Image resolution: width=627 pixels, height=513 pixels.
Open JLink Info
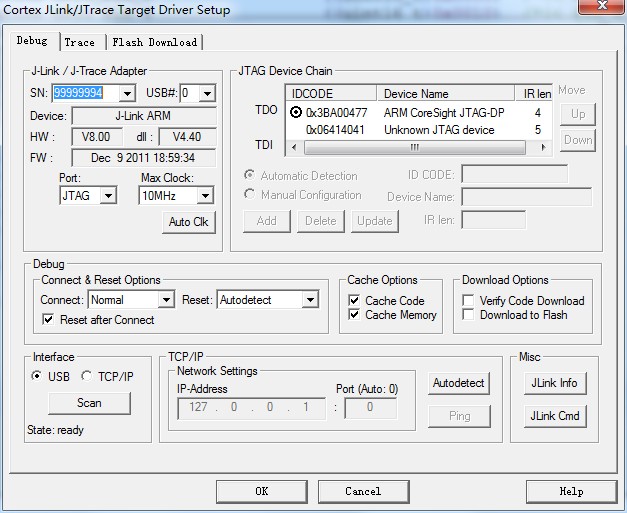click(x=555, y=383)
